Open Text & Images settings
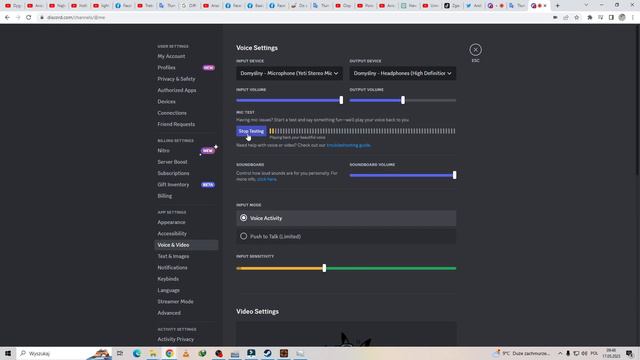The height and width of the screenshot is (360, 640). tap(173, 256)
